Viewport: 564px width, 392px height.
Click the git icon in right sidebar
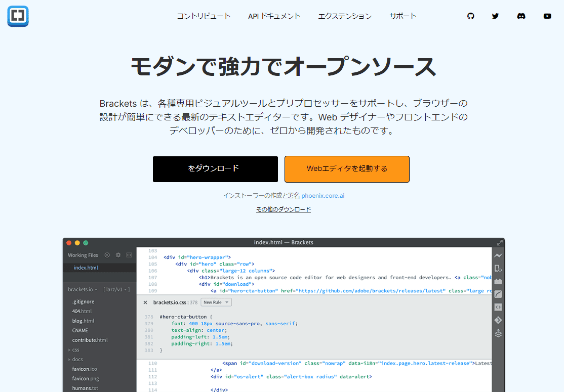click(x=498, y=320)
